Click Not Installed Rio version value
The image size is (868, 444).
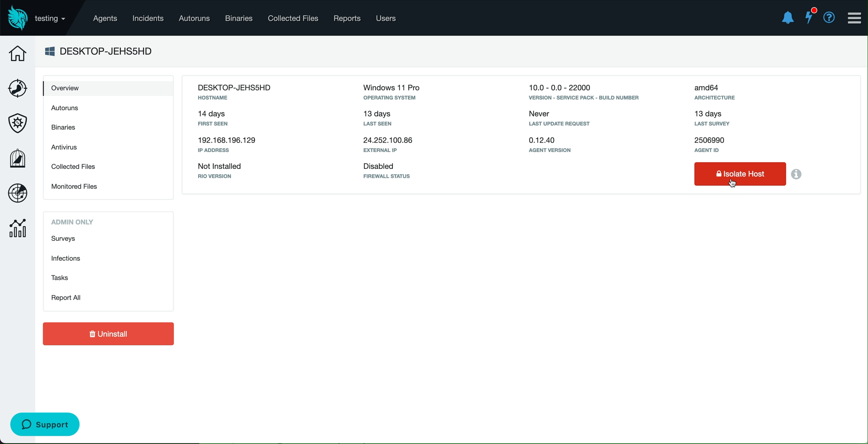pyautogui.click(x=219, y=166)
